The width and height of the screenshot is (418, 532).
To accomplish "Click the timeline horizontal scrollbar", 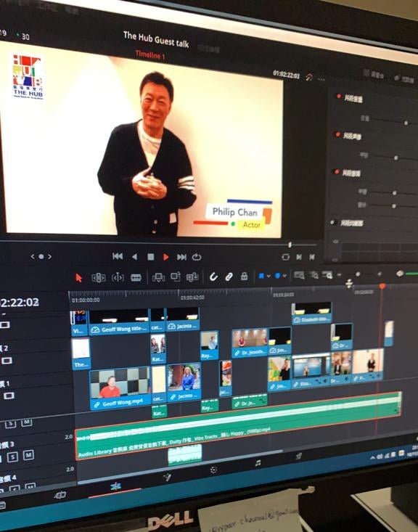I will click(x=180, y=467).
